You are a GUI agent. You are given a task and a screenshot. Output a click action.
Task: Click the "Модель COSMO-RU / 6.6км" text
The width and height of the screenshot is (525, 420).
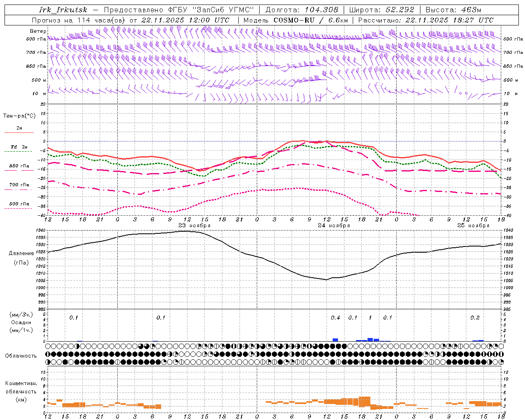(x=296, y=20)
